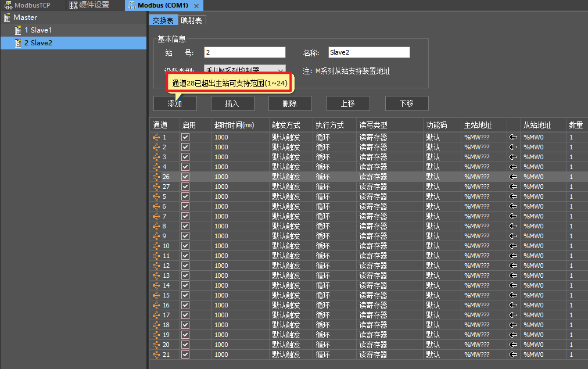The image size is (588, 369).
Task: Uncheck the enable box for channel 27
Action: [185, 187]
